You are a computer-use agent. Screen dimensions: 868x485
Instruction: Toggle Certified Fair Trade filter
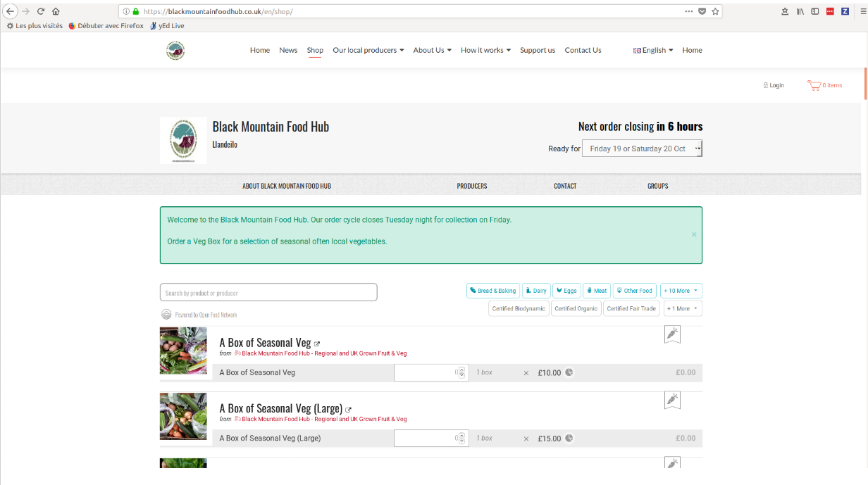pyautogui.click(x=631, y=308)
